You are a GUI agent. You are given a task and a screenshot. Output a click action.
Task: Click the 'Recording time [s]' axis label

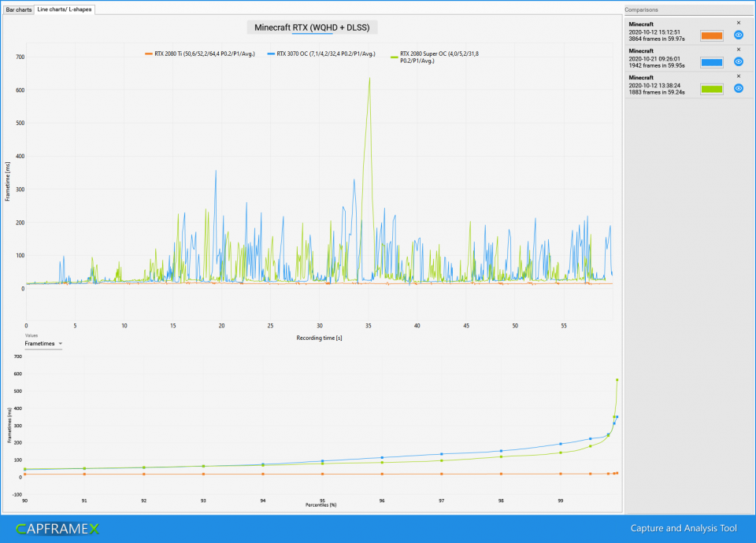pyautogui.click(x=319, y=338)
